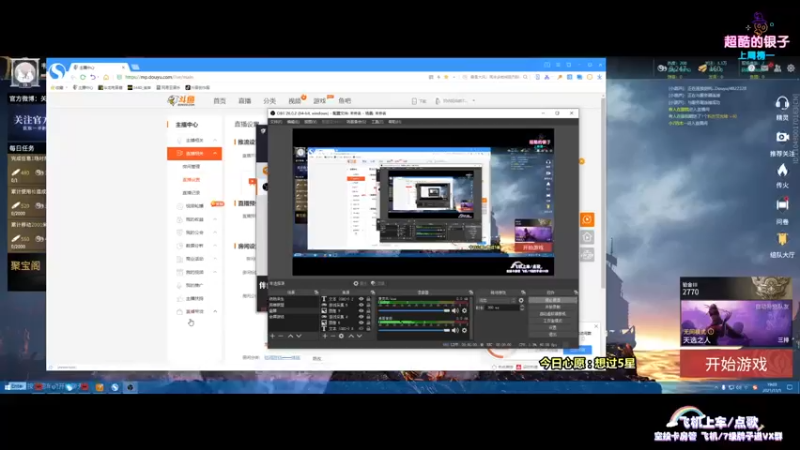The width and height of the screenshot is (800, 450).
Task: Open 房间管理 in the Douyu sidebar
Action: click(x=191, y=166)
